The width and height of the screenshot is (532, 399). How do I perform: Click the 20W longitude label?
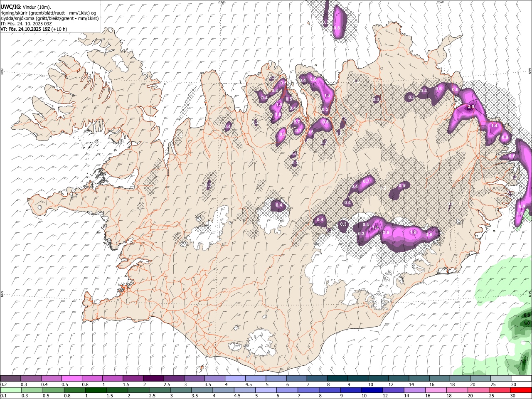(221, 2)
